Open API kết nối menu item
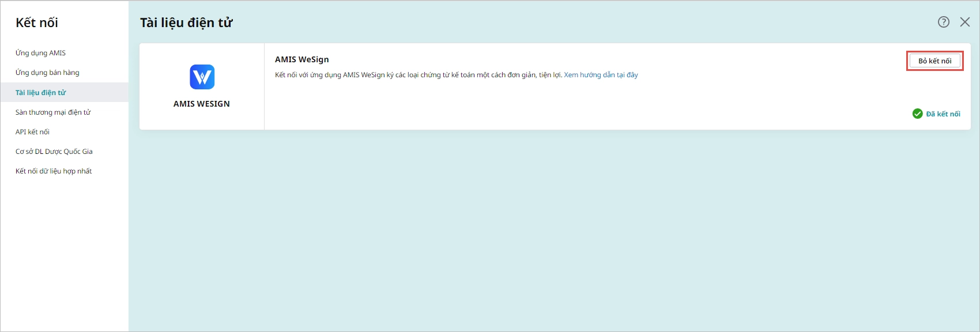 65,131
